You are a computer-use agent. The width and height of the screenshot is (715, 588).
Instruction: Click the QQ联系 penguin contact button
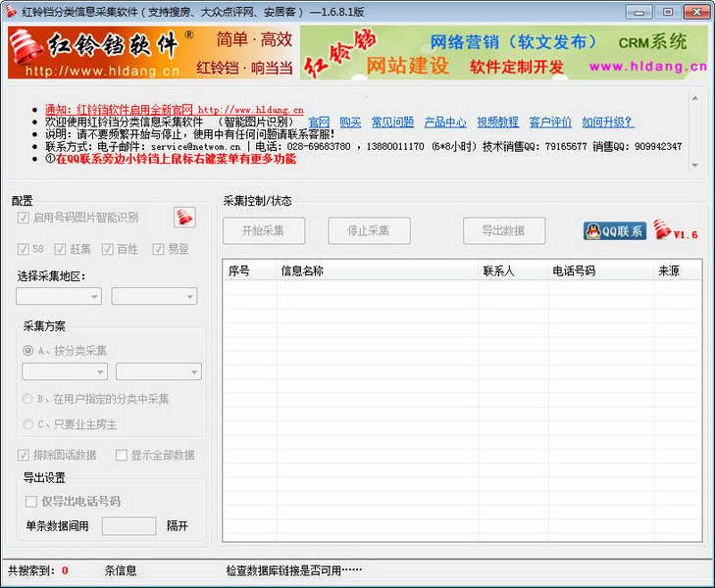615,231
